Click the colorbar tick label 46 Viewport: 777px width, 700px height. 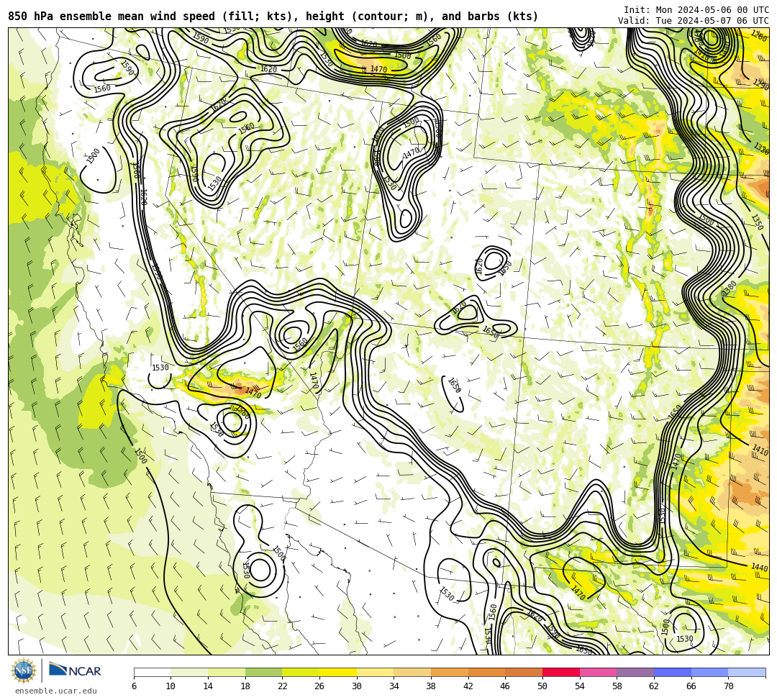tap(506, 686)
